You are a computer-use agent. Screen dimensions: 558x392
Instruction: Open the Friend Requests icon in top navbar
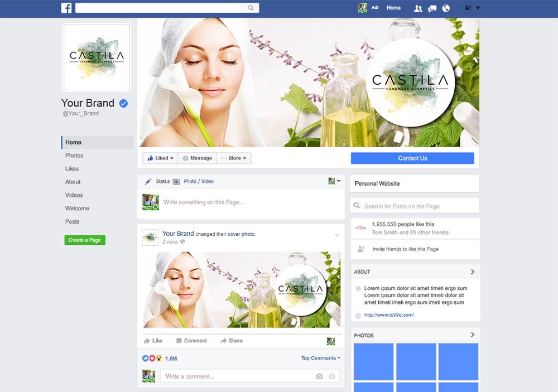point(418,8)
